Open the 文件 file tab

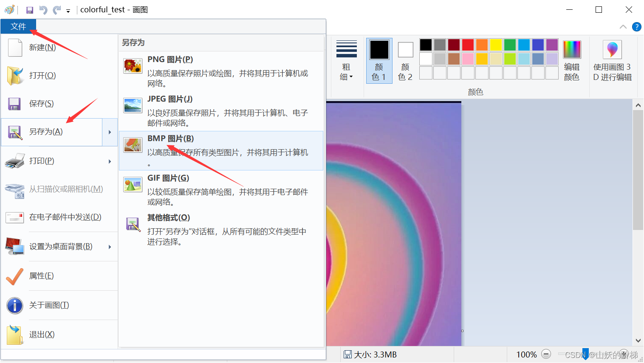[18, 26]
